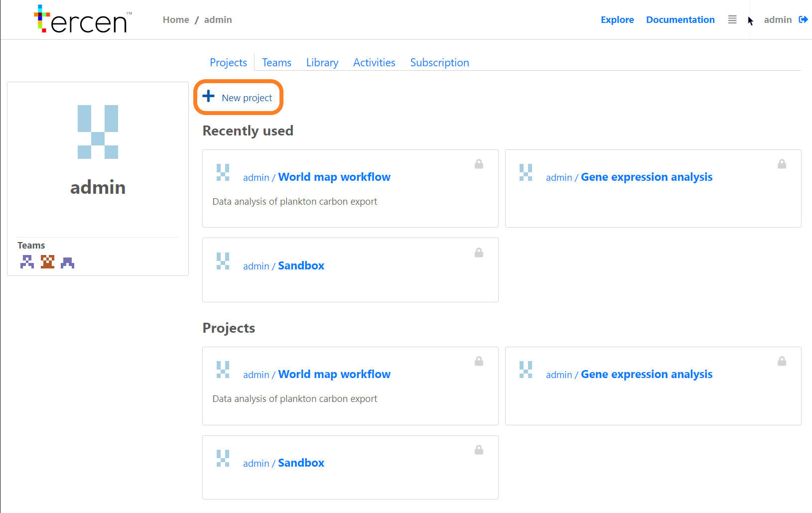Click the large admin profile avatar
812x513 pixels.
(98, 132)
